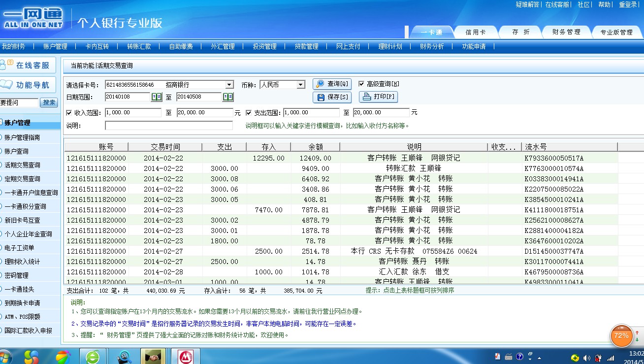
Task: Uncheck the 高级查询 checkbox
Action: (361, 84)
